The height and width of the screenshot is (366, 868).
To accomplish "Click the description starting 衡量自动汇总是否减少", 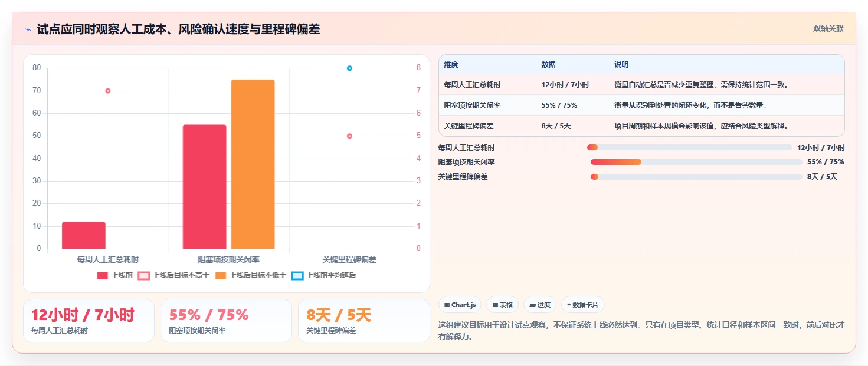I will pyautogui.click(x=702, y=85).
